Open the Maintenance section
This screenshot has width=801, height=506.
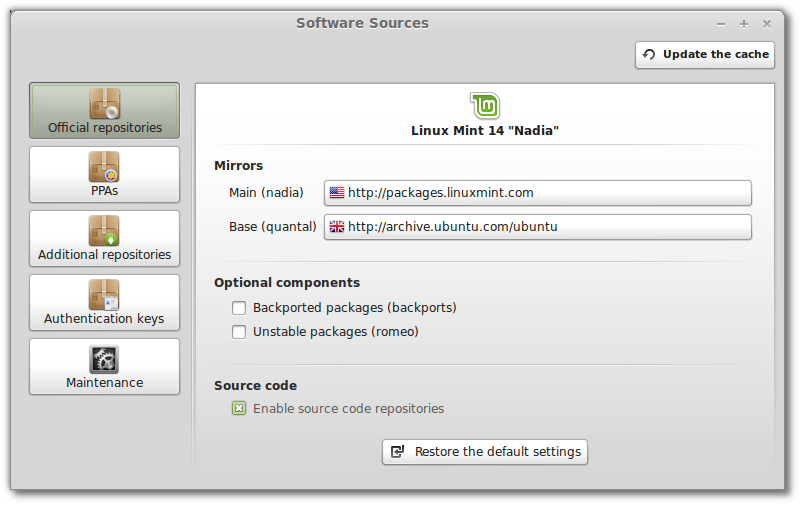[104, 367]
